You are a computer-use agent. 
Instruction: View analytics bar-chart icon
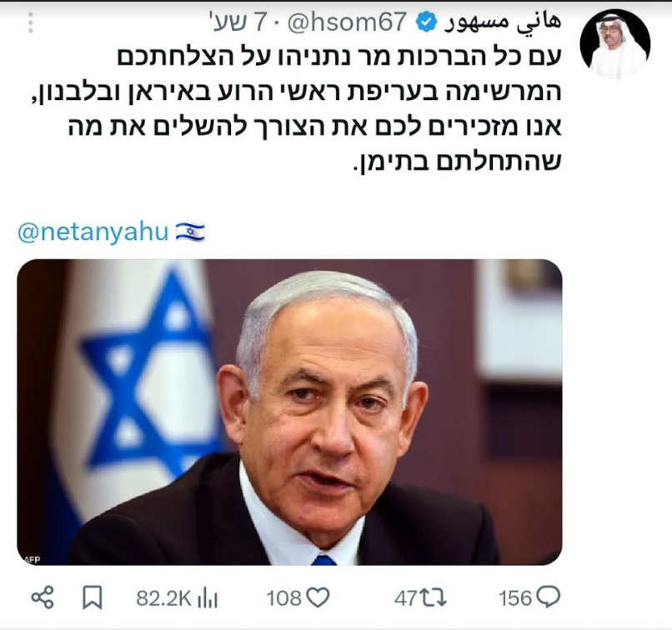(x=208, y=598)
